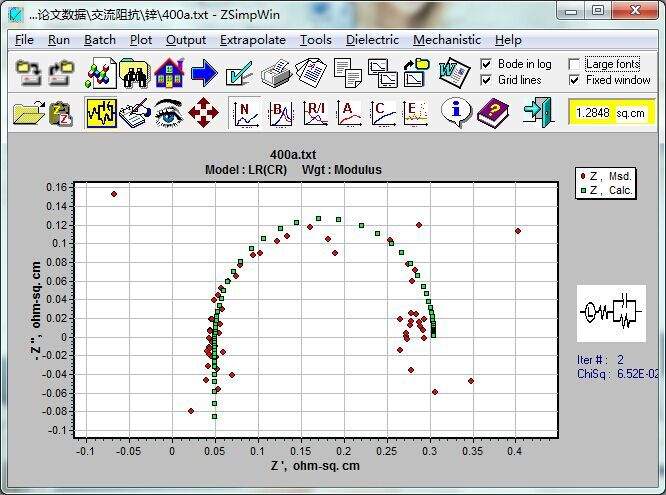Open the Tools menu
The height and width of the screenshot is (495, 666).
(316, 40)
